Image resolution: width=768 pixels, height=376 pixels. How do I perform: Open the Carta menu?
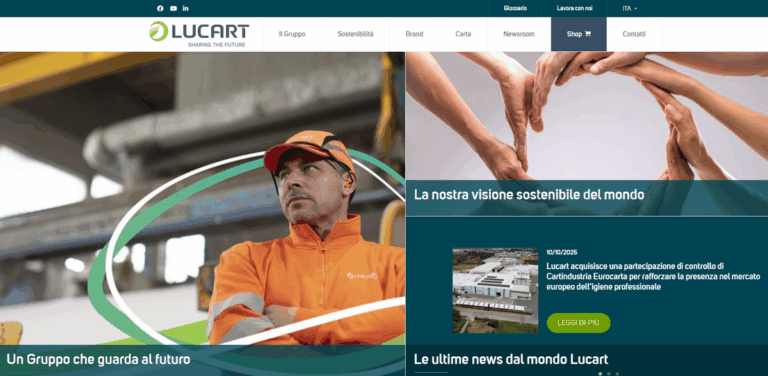[x=463, y=34]
